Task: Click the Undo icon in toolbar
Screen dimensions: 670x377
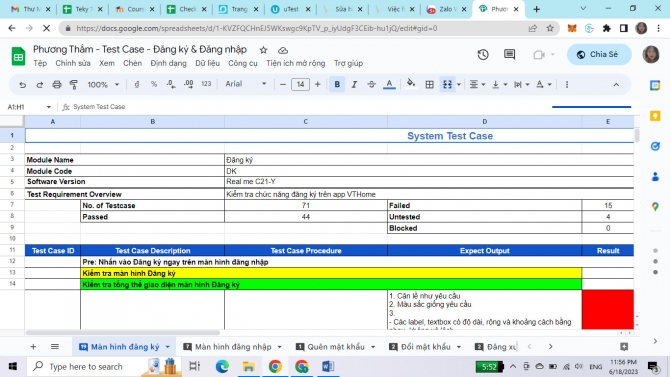Action: pos(22,85)
